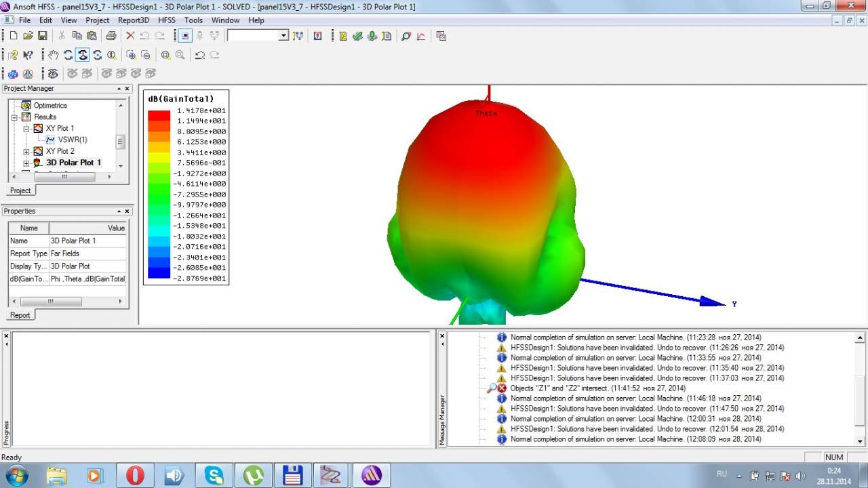
Task: Click the open folder icon
Action: (28, 36)
